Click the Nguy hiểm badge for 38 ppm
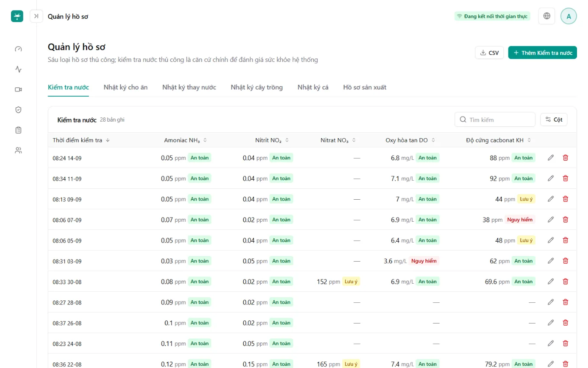 pos(520,220)
